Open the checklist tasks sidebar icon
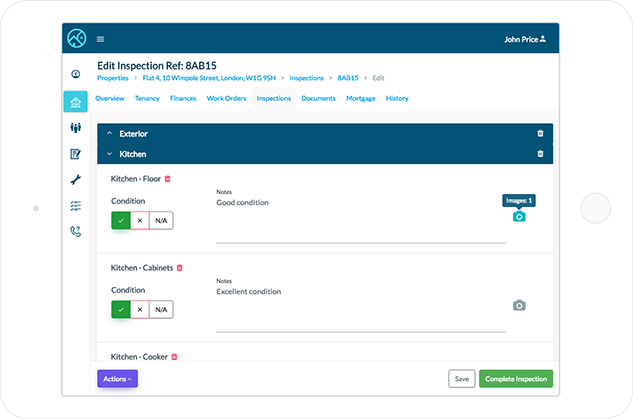This screenshot has height=419, width=633. (x=75, y=206)
